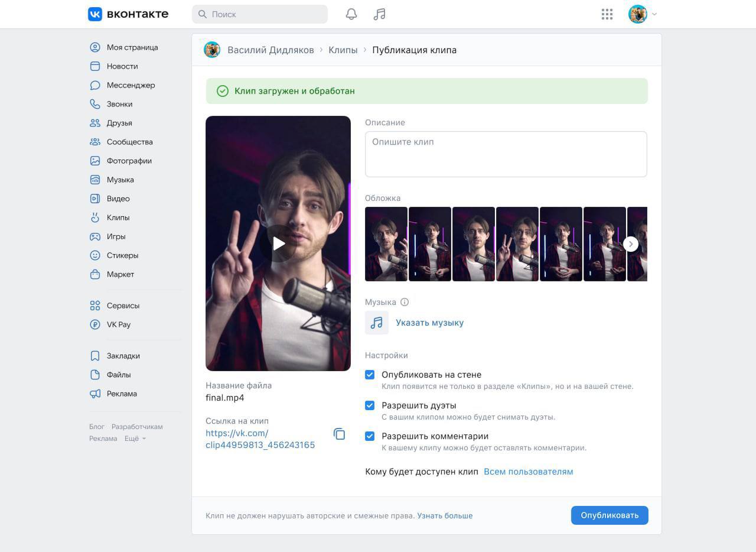The width and height of the screenshot is (756, 552).
Task: Open the Разработчикам footer link
Action: [x=137, y=427]
